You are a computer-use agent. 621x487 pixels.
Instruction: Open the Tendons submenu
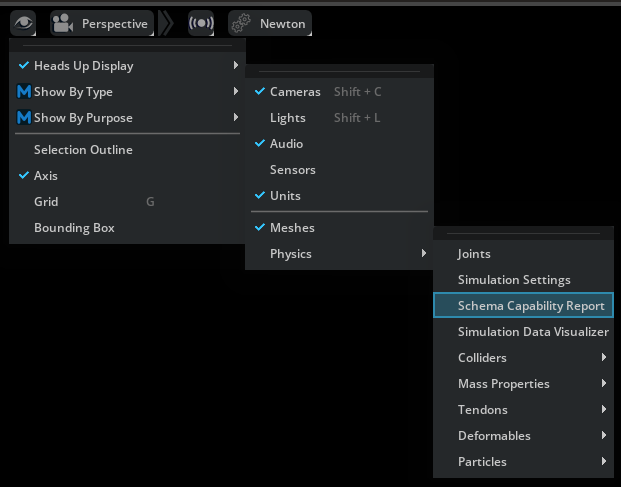523,409
